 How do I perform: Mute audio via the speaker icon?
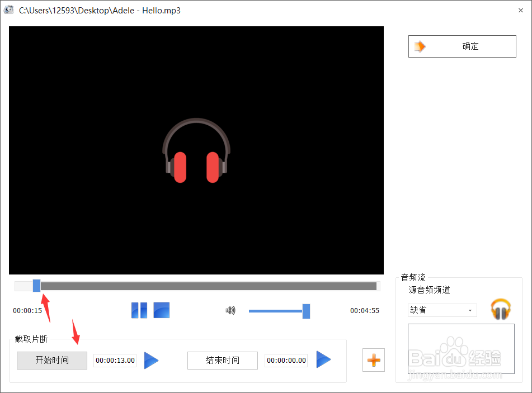(230, 310)
